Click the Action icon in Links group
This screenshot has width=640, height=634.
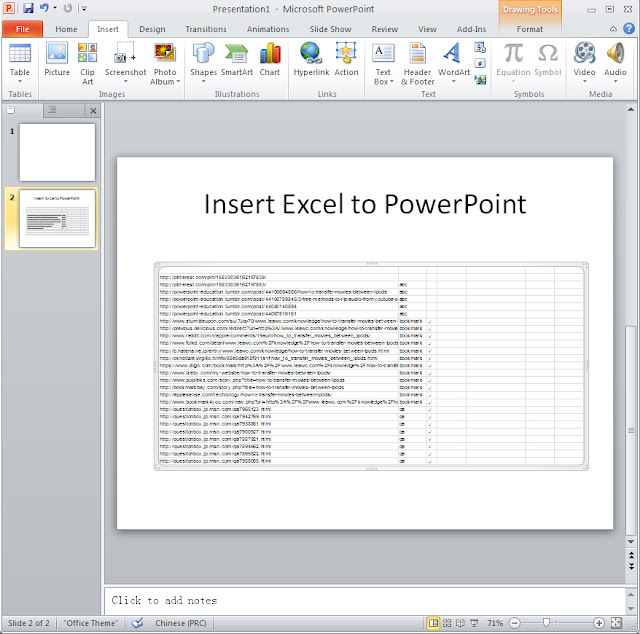(346, 60)
